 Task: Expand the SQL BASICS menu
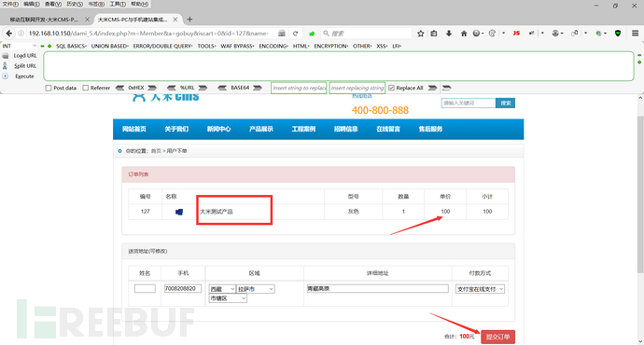tap(71, 46)
